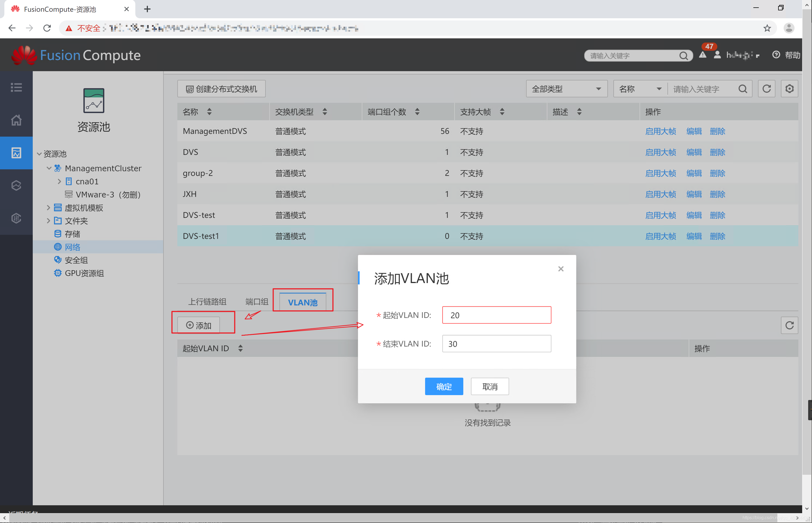Refresh the VLAN pool list
812x523 pixels.
[x=789, y=325]
